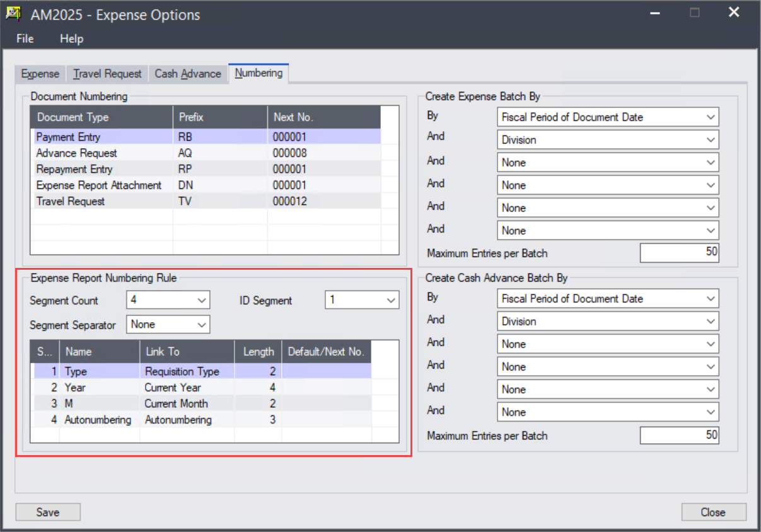The image size is (761, 532).
Task: Select the Numbering tab
Action: pos(259,72)
